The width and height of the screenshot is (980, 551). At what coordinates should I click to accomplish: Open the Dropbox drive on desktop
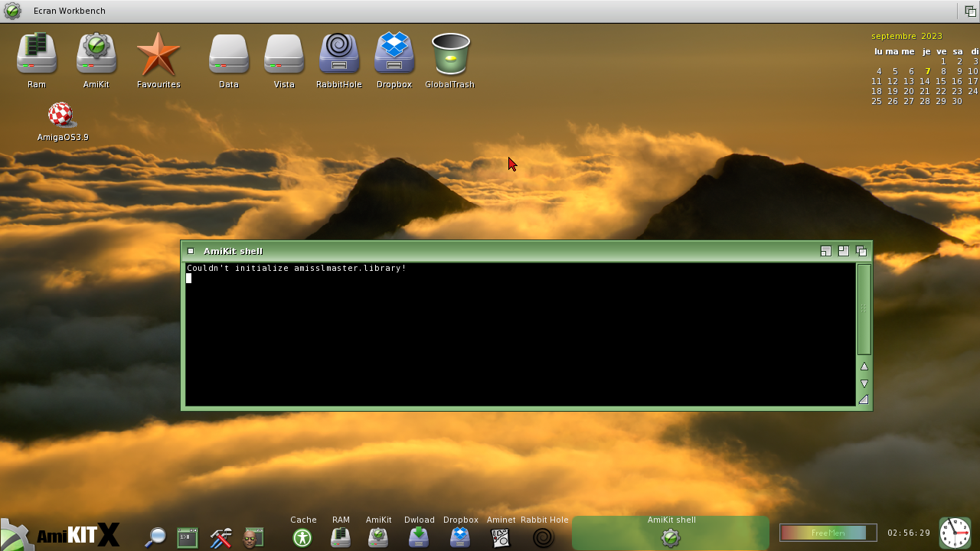[x=394, y=54]
